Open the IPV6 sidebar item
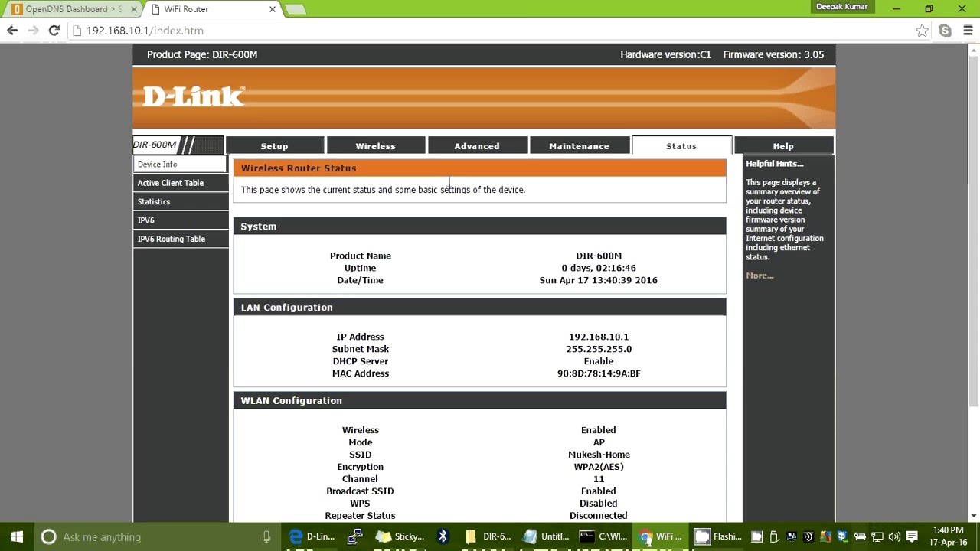This screenshot has width=980, height=551. click(x=181, y=220)
